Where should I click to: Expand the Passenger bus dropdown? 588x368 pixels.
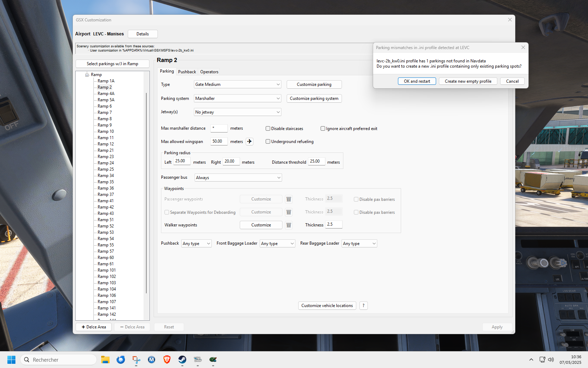238,178
